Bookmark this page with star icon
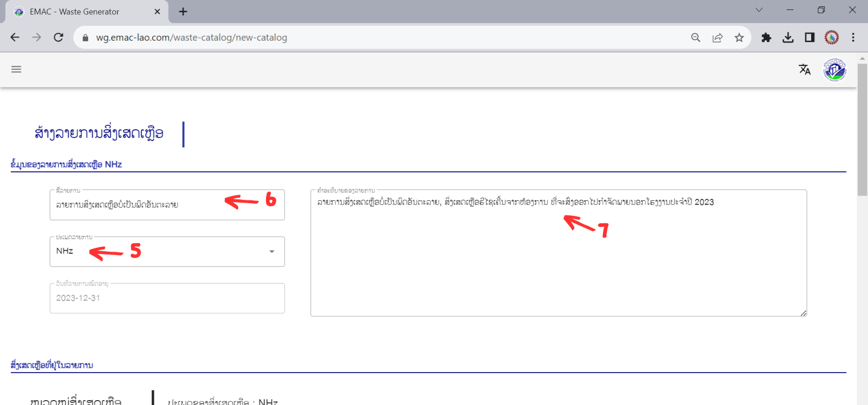The height and width of the screenshot is (405, 868). [739, 38]
